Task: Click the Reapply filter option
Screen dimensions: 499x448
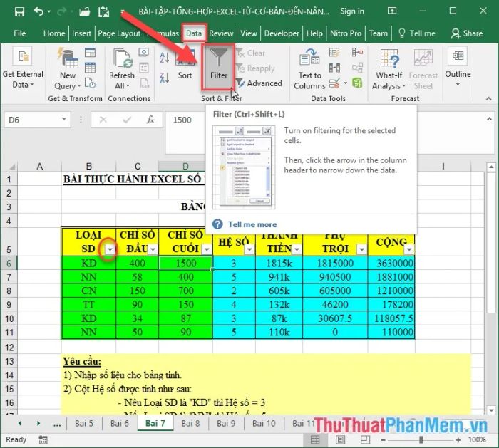Action: (x=255, y=68)
